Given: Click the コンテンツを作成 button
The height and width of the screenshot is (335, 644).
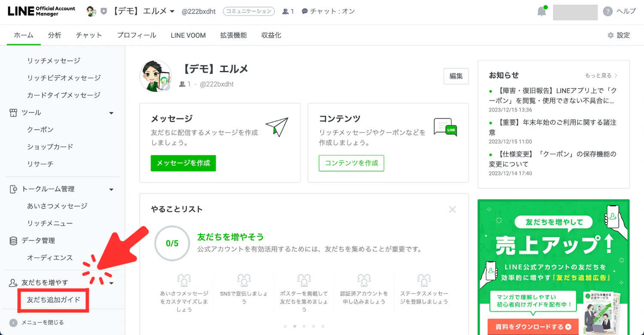Looking at the screenshot, I should pos(351,163).
